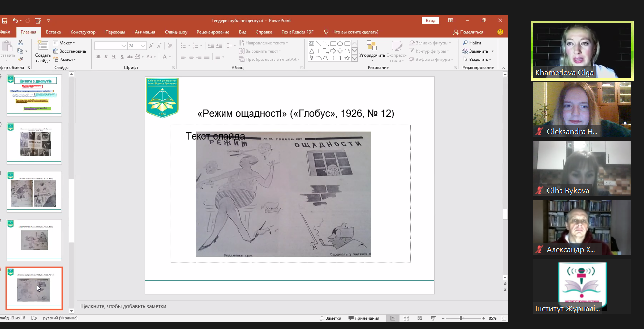This screenshot has width=644, height=329.
Task: Click the Undo arrow icon
Action: pyautogui.click(x=15, y=21)
